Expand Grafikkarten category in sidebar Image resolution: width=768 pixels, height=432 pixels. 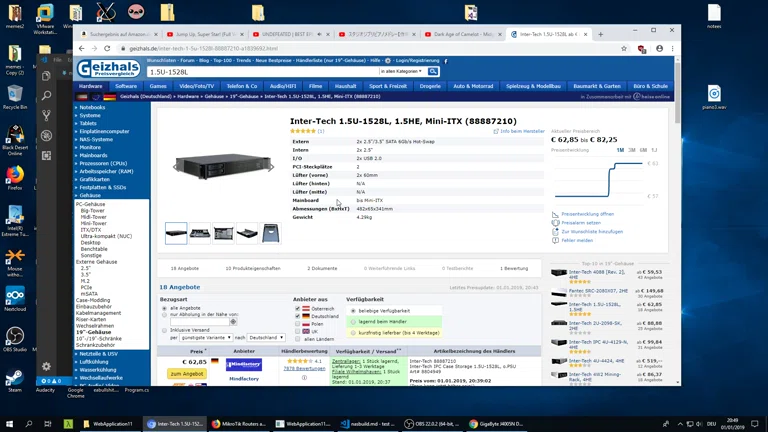[95, 179]
